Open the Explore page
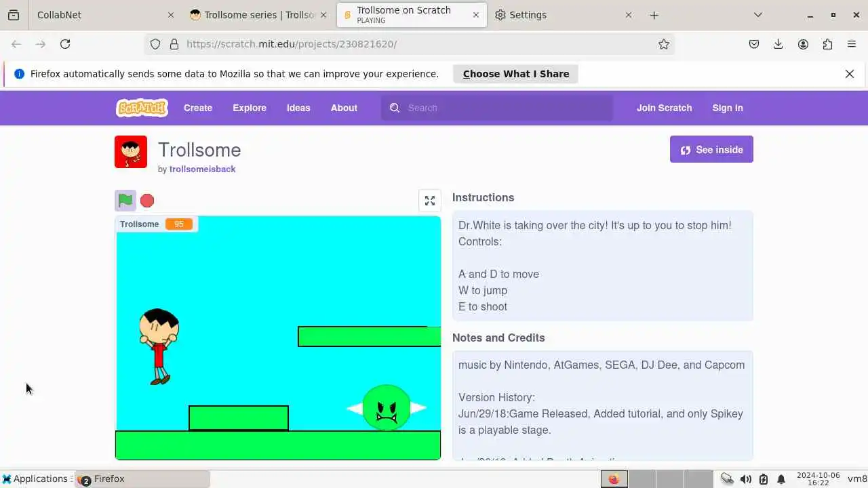Image resolution: width=868 pixels, height=488 pixels. coord(250,108)
